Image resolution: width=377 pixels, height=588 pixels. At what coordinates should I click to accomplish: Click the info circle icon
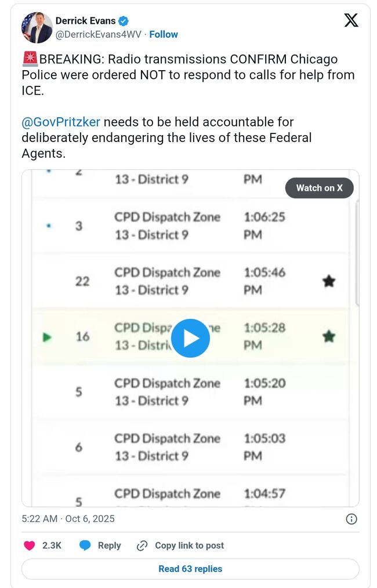351,518
